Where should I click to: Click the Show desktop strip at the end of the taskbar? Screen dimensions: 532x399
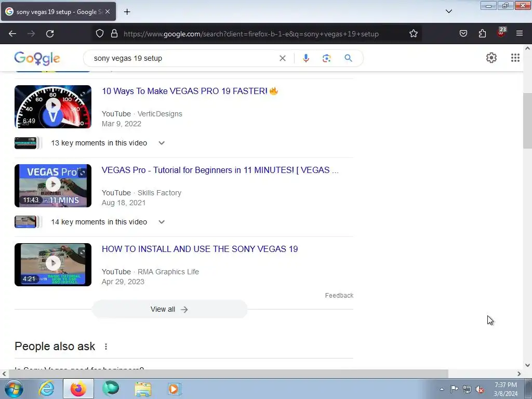pyautogui.click(x=528, y=389)
